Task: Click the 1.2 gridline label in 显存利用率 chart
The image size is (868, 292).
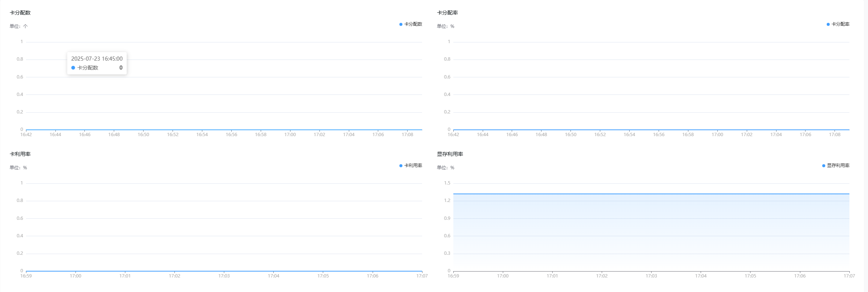Action: [447, 200]
